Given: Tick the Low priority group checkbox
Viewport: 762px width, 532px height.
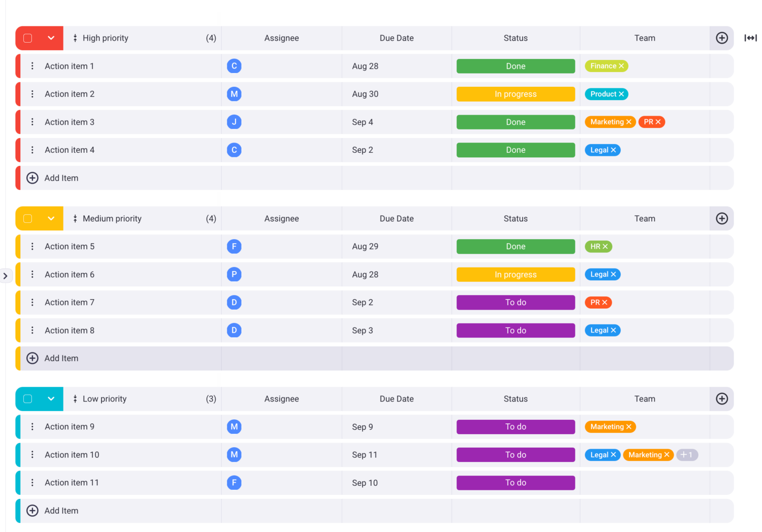Looking at the screenshot, I should 28,399.
